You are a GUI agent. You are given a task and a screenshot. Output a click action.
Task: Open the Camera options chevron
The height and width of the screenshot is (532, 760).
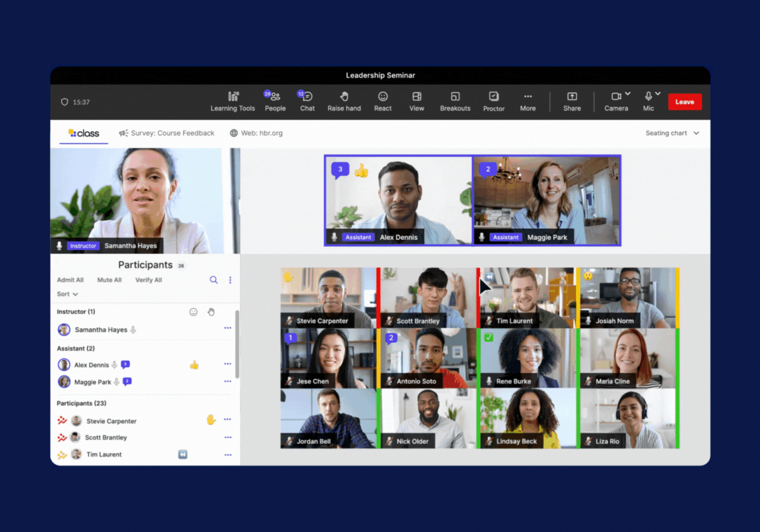tap(628, 94)
